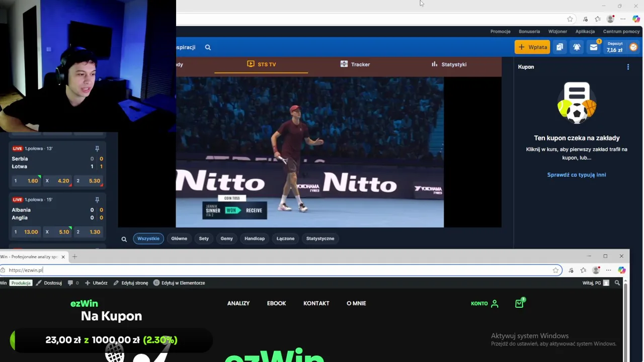The width and height of the screenshot is (644, 362).
Task: Click Edytuj w Elementorze
Action: pyautogui.click(x=179, y=283)
